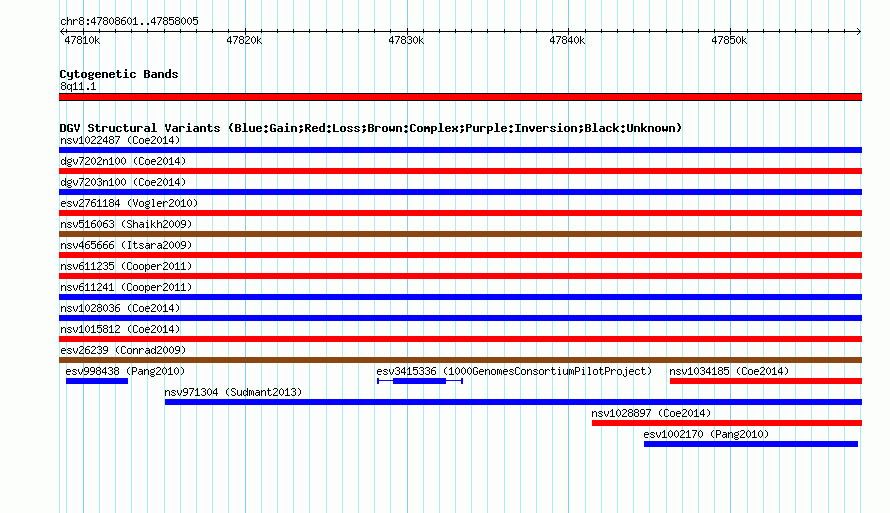Select the red 8q11.1 cytogenetic band bar
The image size is (890, 513).
[x=460, y=97]
